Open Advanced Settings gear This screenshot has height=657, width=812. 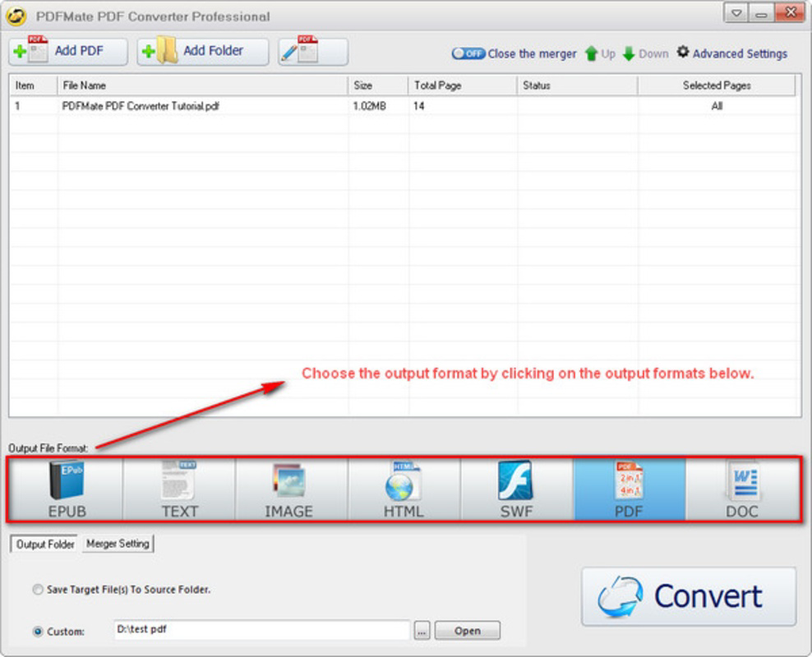click(732, 53)
